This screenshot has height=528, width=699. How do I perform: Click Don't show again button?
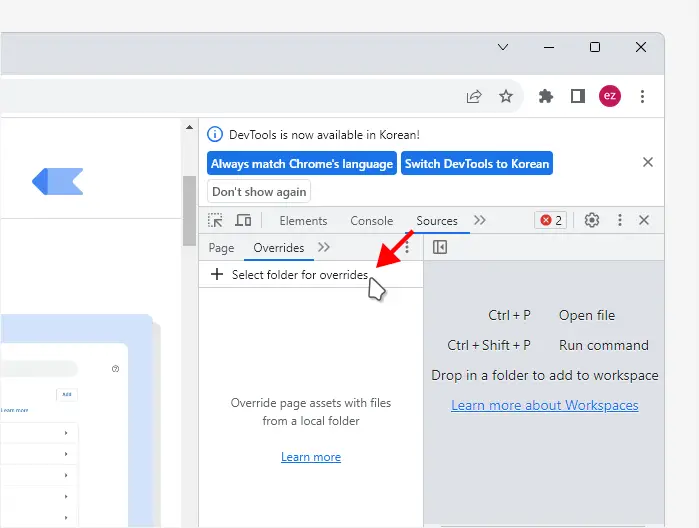[259, 191]
